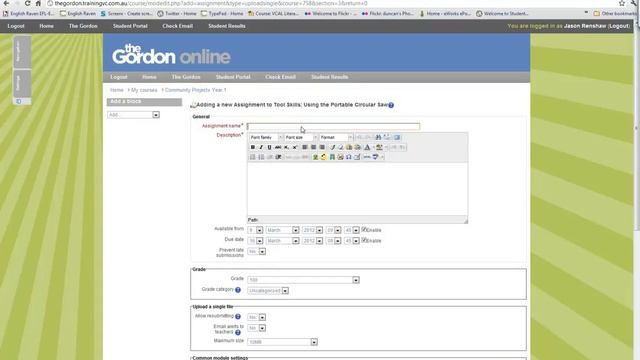Align text left in editor
The width and height of the screenshot is (640, 360).
point(305,147)
